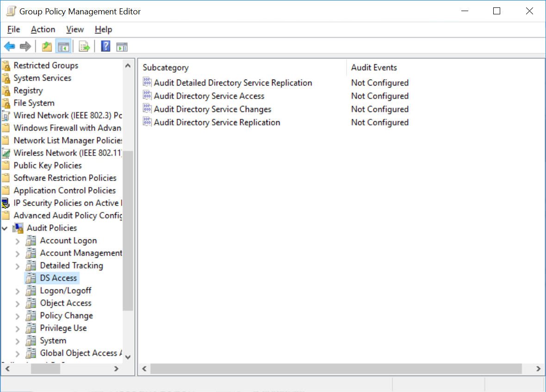Click the Up one level folder icon
546x392 pixels.
point(47,46)
